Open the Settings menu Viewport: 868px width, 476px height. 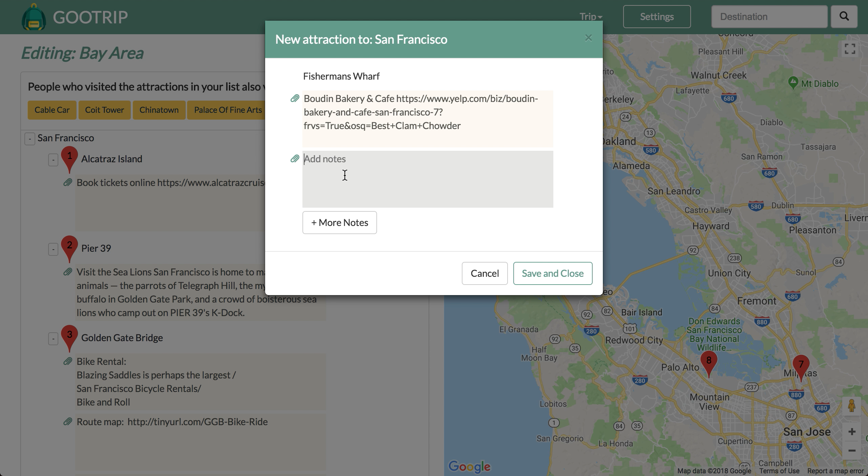coord(657,17)
